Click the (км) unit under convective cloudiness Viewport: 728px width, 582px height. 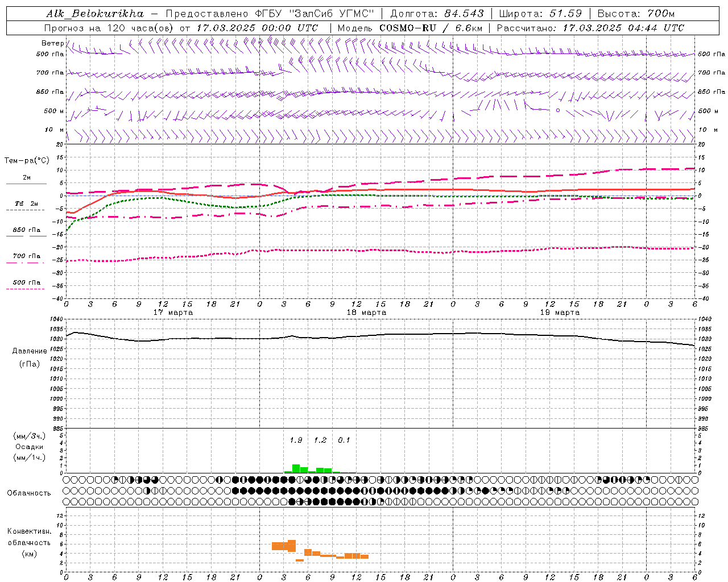coord(29,554)
